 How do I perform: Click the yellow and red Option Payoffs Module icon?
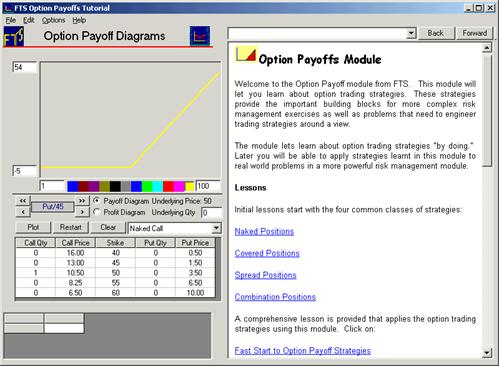[x=246, y=55]
